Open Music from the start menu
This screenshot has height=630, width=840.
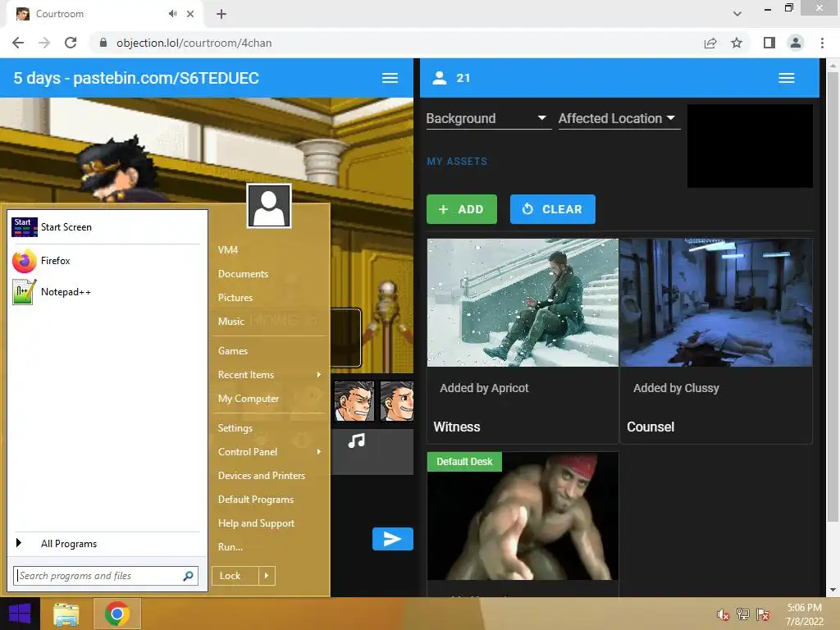coord(231,322)
